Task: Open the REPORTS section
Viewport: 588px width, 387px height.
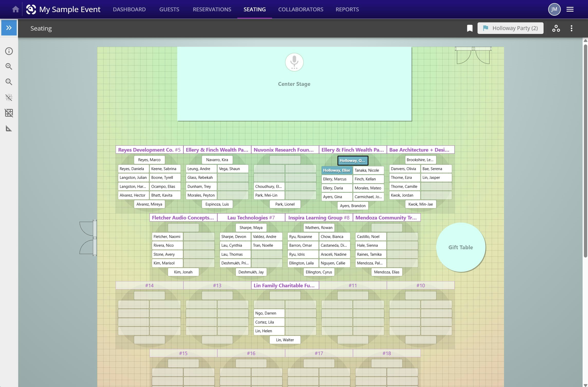Action: [347, 9]
